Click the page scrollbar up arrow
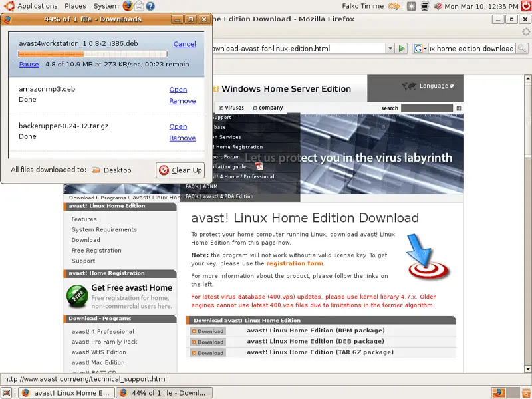The width and height of the screenshot is (532, 399). 527,78
